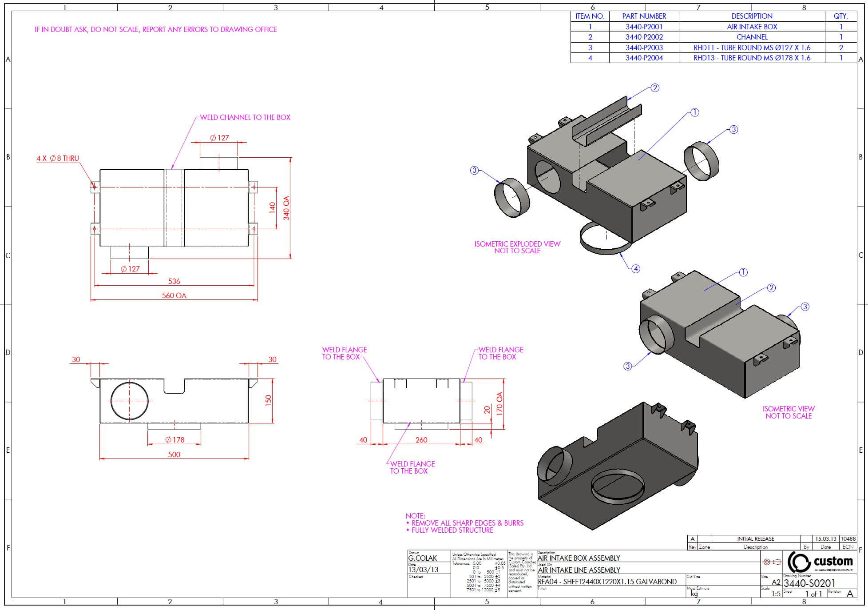The height and width of the screenshot is (610, 868).
Task: Click the 'PART NUMBER' column header
Action: point(644,16)
